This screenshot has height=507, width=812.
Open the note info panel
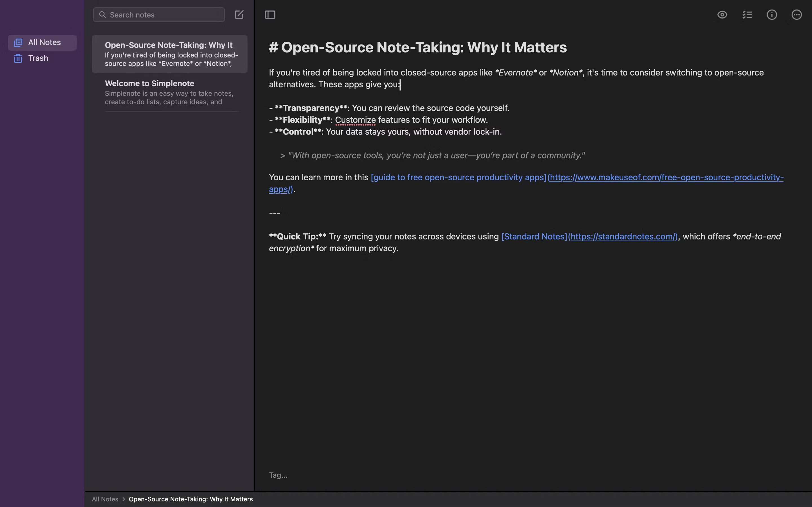coord(772,14)
